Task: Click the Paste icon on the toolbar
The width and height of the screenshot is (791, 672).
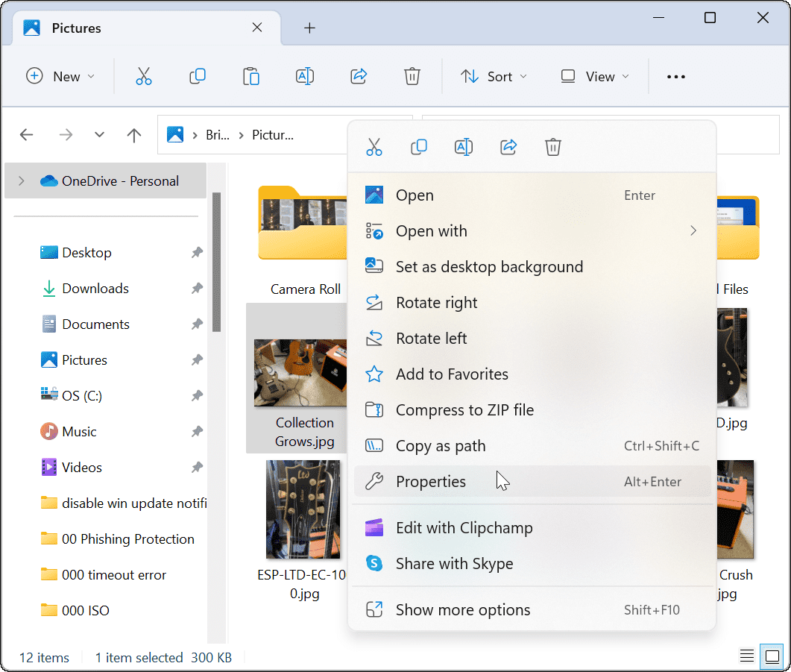Action: (250, 75)
